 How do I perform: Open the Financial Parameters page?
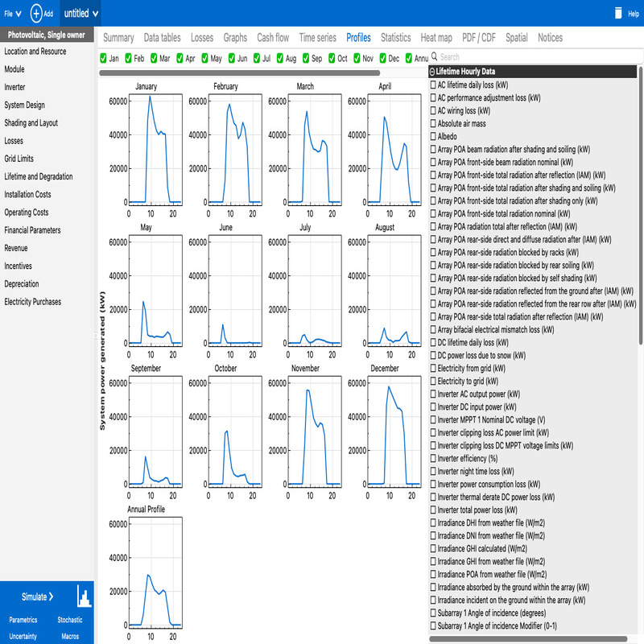[32, 230]
